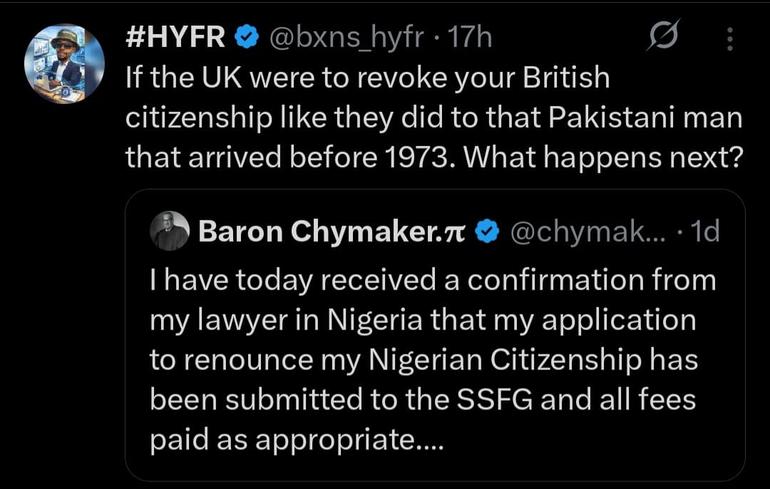
Task: Open Baron Chymaker's profile avatar
Action: click(169, 231)
